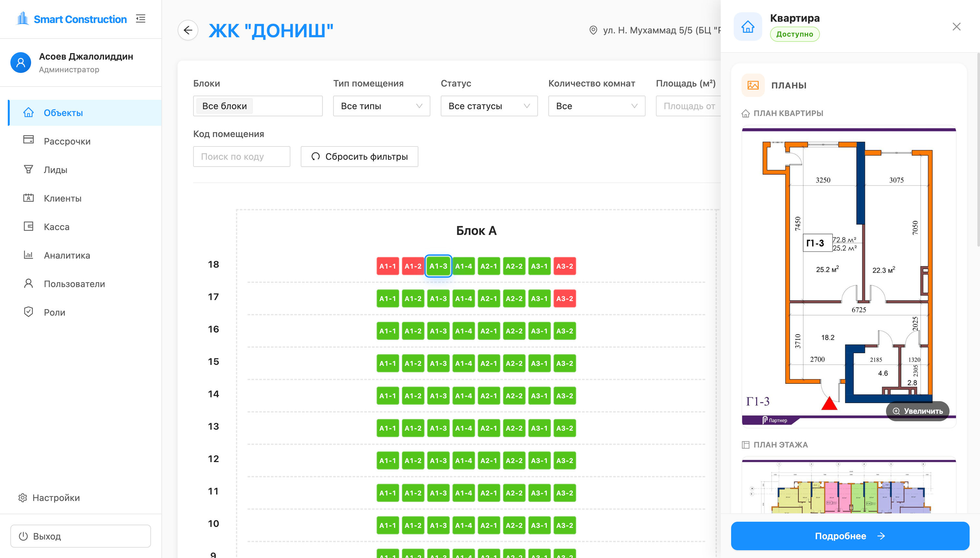Click the Объекты home icon in sidebar
The width and height of the screenshot is (980, 558).
click(29, 112)
